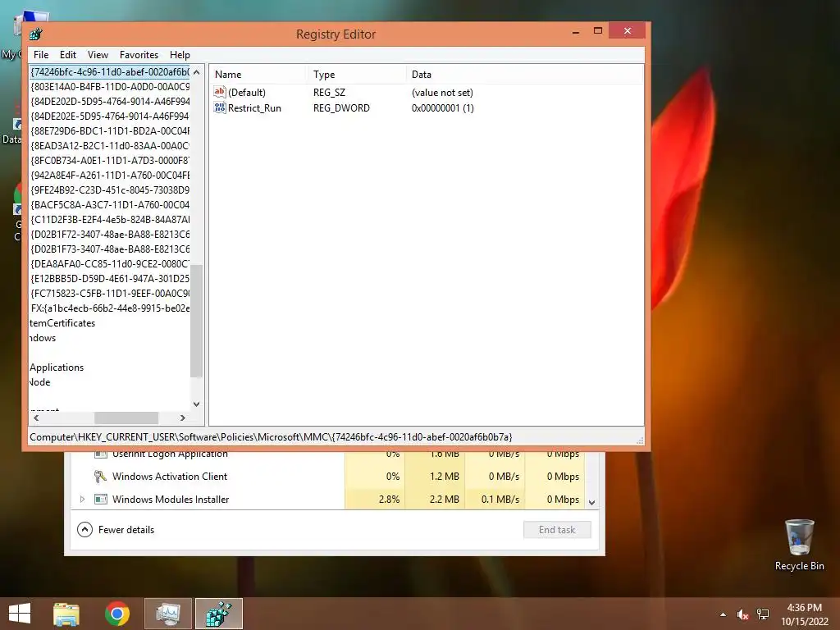Image resolution: width=840 pixels, height=630 pixels.
Task: Open the Help menu
Action: (x=180, y=55)
